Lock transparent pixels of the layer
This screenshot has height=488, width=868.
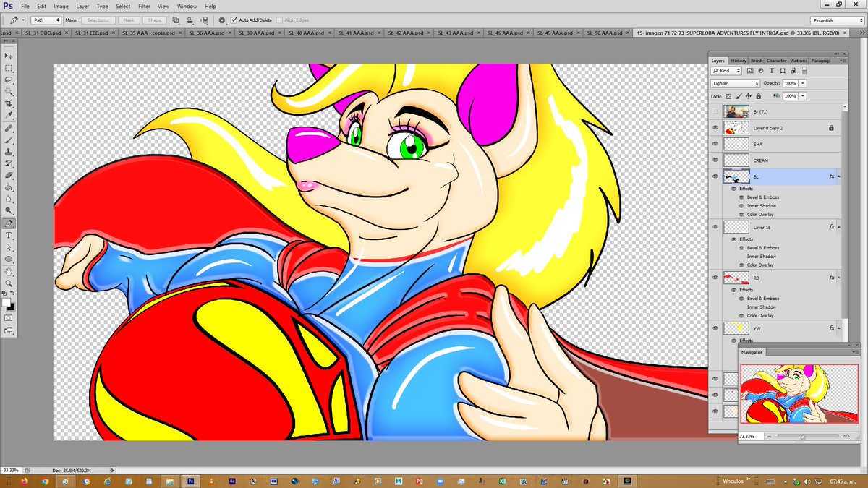pos(728,95)
